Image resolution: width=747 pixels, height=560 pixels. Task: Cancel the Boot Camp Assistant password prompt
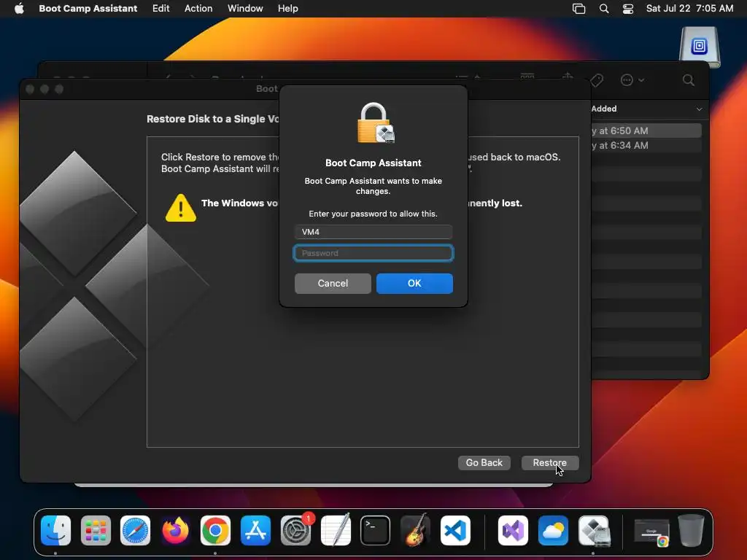[333, 284]
